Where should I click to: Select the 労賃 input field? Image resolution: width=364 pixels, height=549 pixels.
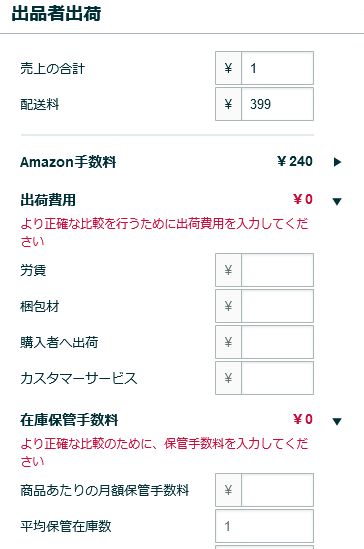point(277,270)
